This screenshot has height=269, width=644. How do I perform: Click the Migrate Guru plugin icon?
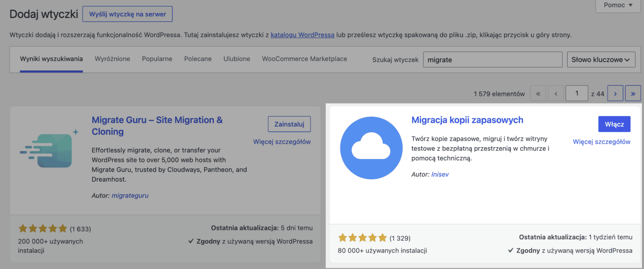click(x=49, y=148)
